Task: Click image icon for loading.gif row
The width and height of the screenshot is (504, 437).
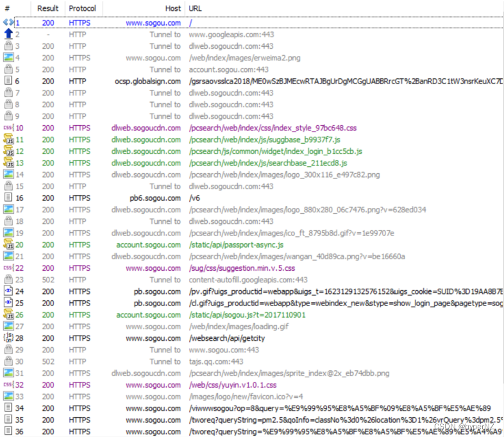Action: click(x=8, y=326)
